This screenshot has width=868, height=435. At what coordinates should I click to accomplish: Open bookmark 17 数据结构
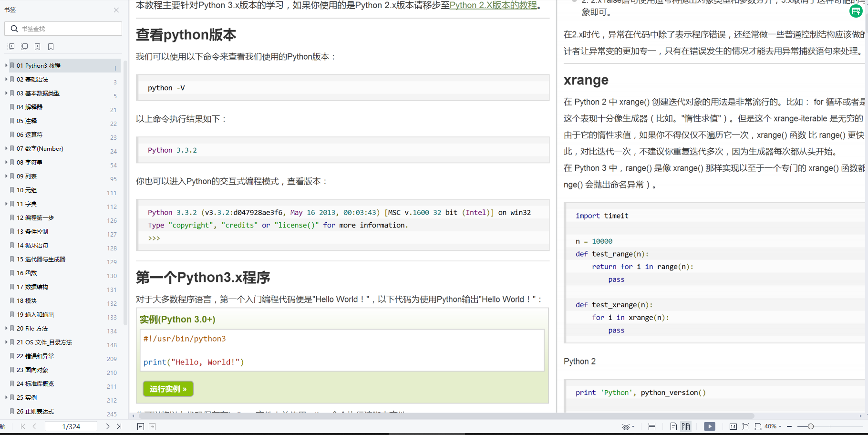click(32, 287)
